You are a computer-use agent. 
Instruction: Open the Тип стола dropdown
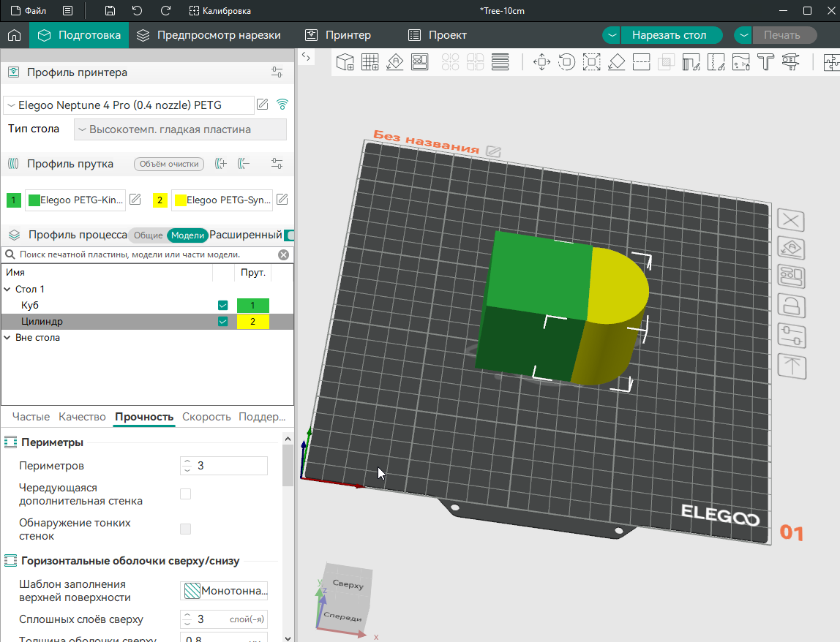coord(180,129)
